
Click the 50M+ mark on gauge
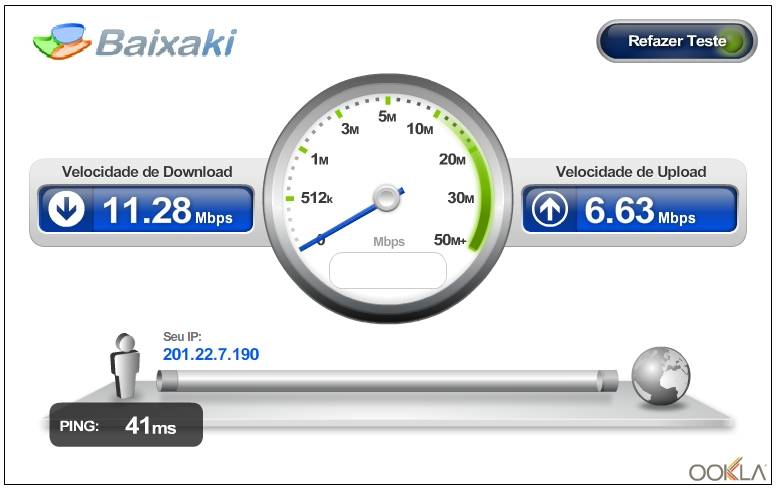450,240
